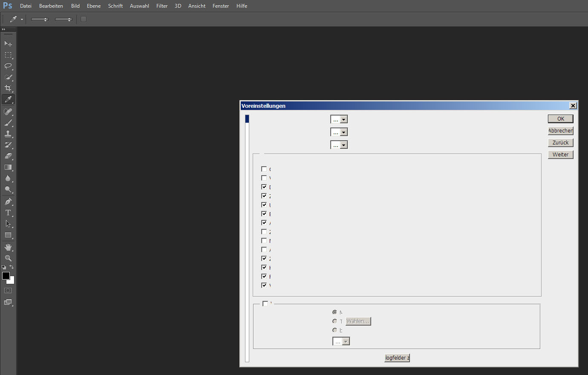Select the Dodge tool
Screen dimensions: 588x375
click(x=8, y=189)
